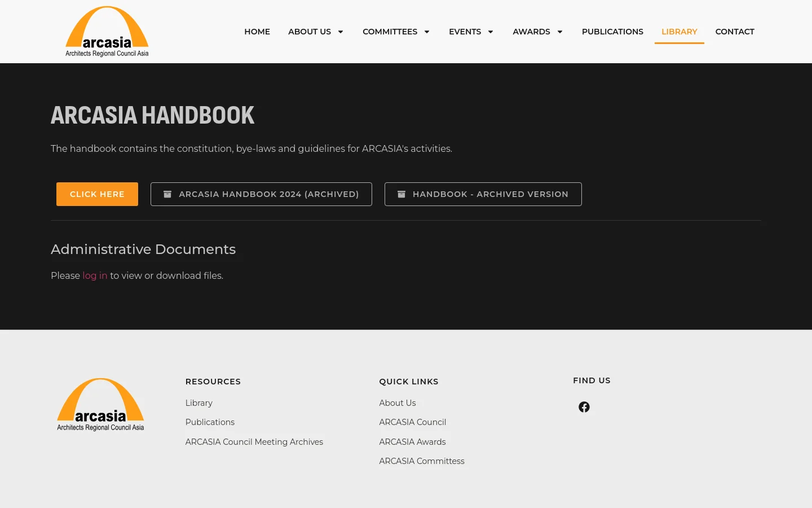Open Handbook - Archived Version button
The image size is (812, 508).
click(x=483, y=194)
